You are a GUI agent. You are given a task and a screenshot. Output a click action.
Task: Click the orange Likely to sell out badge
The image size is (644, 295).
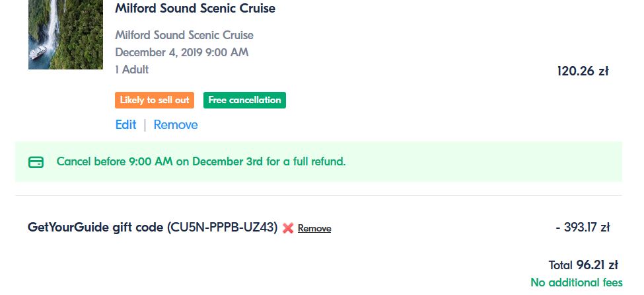click(x=155, y=100)
